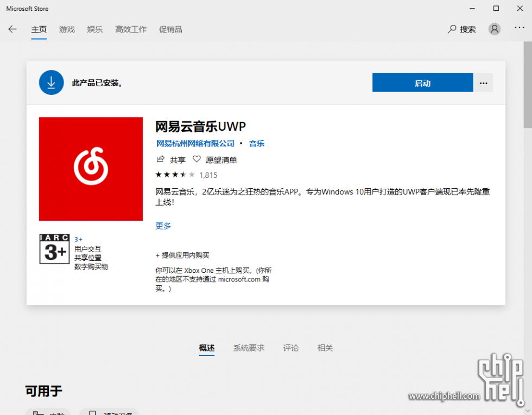Open the top-right three-dots menu
532x415 pixels.
point(519,28)
